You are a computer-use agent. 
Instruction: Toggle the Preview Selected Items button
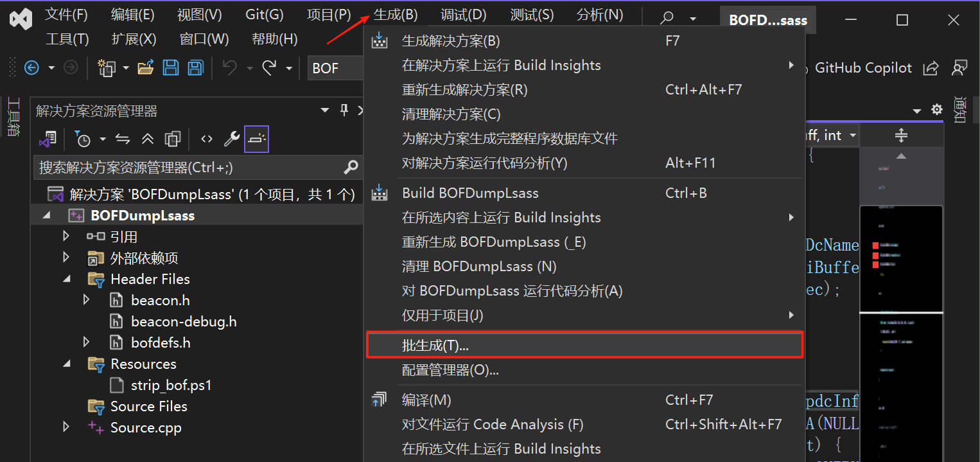pos(256,139)
